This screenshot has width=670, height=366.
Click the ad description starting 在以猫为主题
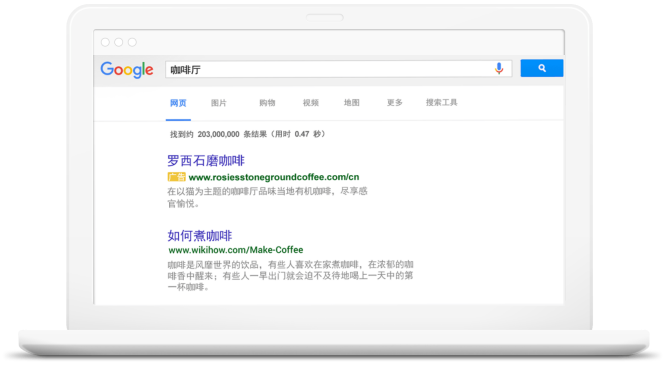tap(267, 197)
